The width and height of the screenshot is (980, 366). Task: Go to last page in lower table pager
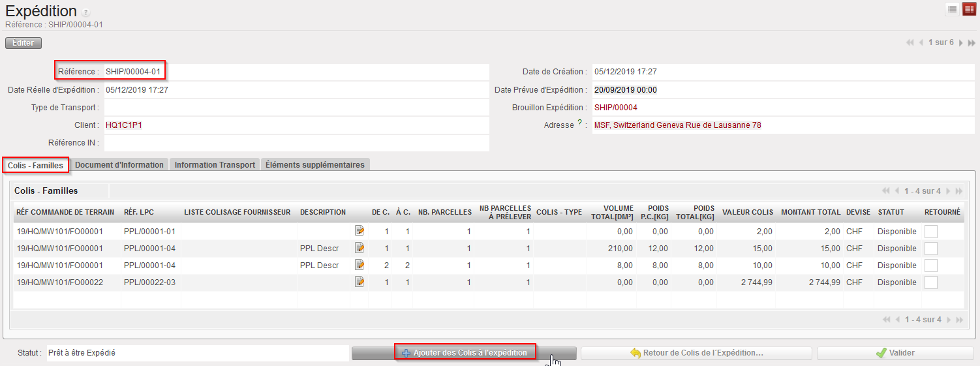coord(959,320)
